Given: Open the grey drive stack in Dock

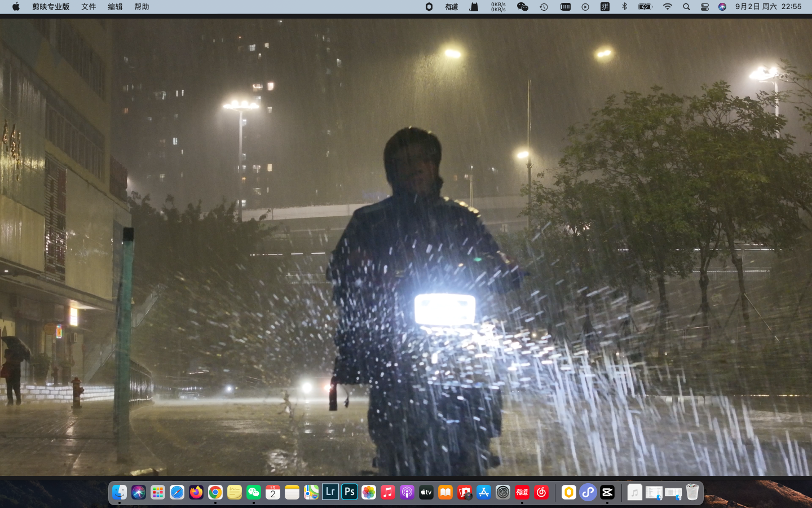Looking at the screenshot, I should (x=673, y=492).
